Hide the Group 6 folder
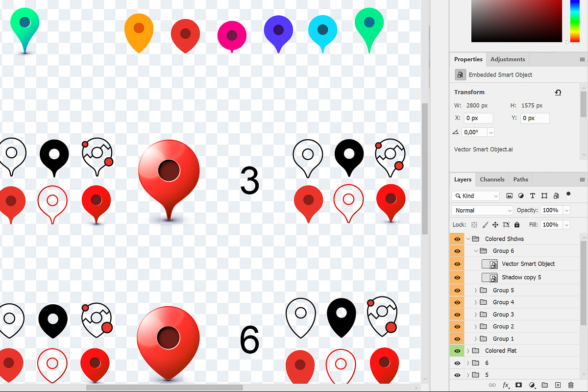588x392 pixels. [457, 251]
